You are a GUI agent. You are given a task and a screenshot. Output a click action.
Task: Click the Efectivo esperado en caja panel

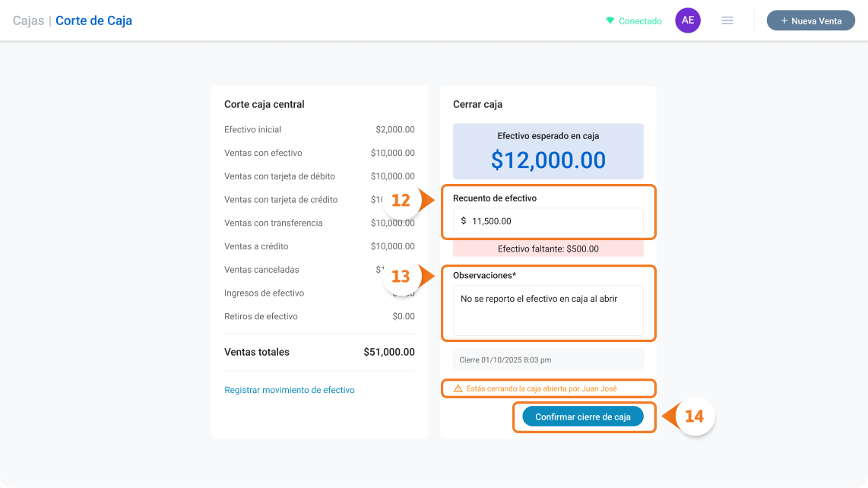point(548,151)
